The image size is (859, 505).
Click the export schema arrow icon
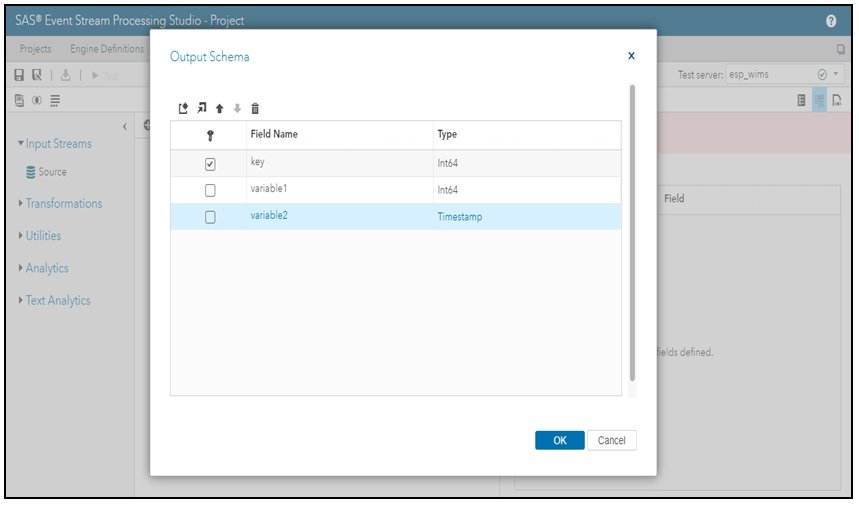[x=201, y=108]
